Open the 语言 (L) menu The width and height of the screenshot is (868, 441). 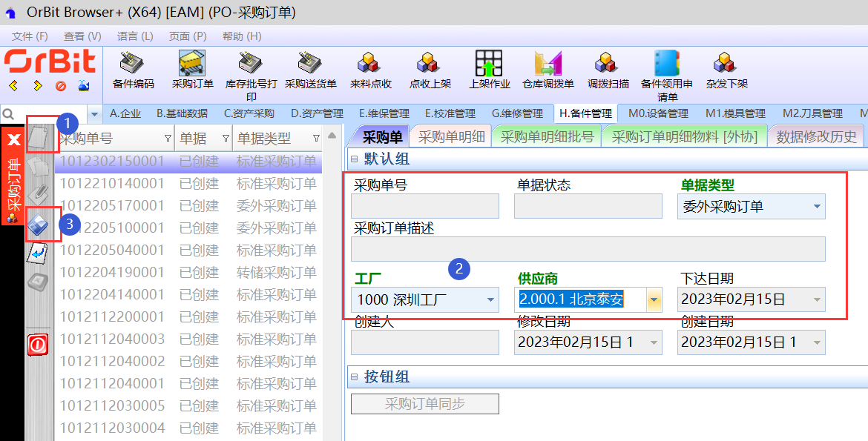click(x=134, y=36)
